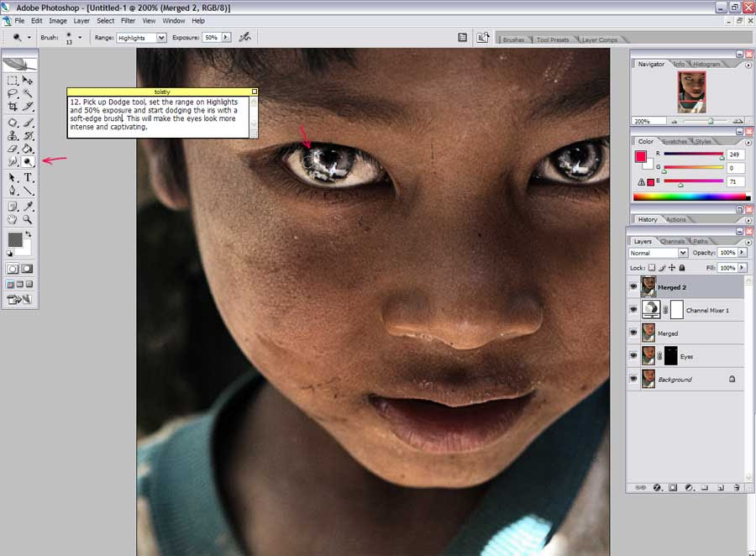Image resolution: width=756 pixels, height=556 pixels.
Task: Hide the Channel Mixer 1 layer
Action: (x=633, y=310)
